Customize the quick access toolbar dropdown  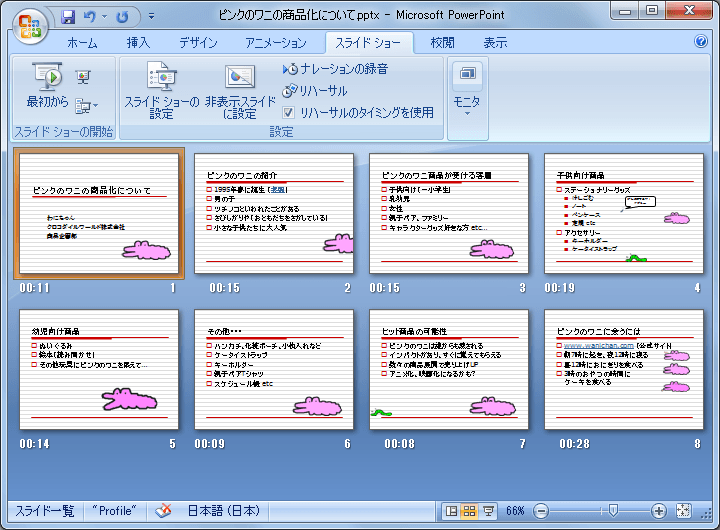(151, 17)
